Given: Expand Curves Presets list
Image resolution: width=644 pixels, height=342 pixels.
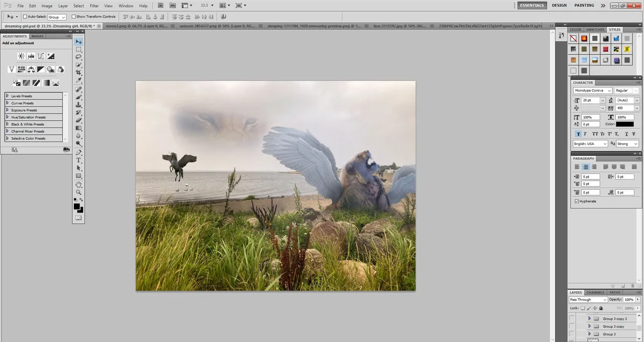Looking at the screenshot, I should 8,103.
